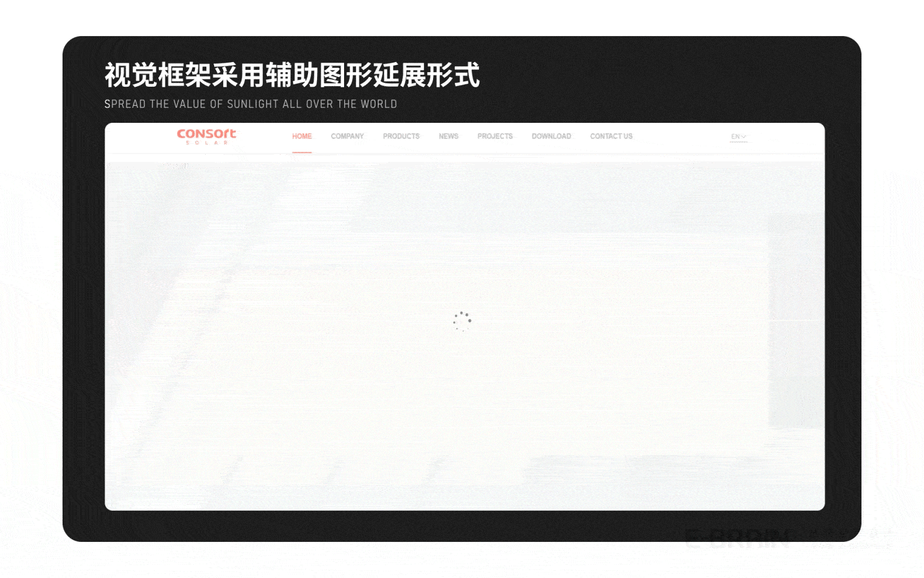Image resolution: width=924 pixels, height=578 pixels.
Task: Open the DOWNLOAD page link
Action: pyautogui.click(x=551, y=137)
